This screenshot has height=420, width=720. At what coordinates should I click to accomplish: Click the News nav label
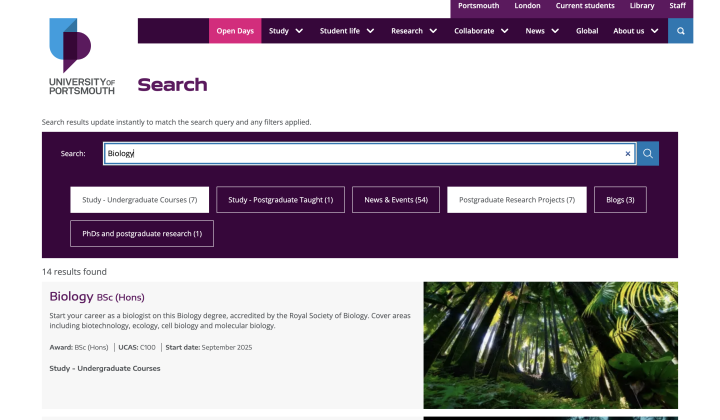[x=535, y=31]
